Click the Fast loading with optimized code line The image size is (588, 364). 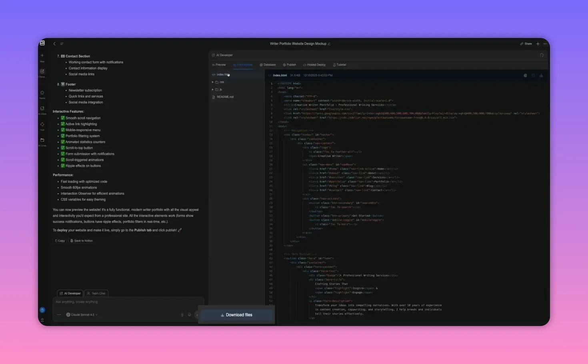84,182
